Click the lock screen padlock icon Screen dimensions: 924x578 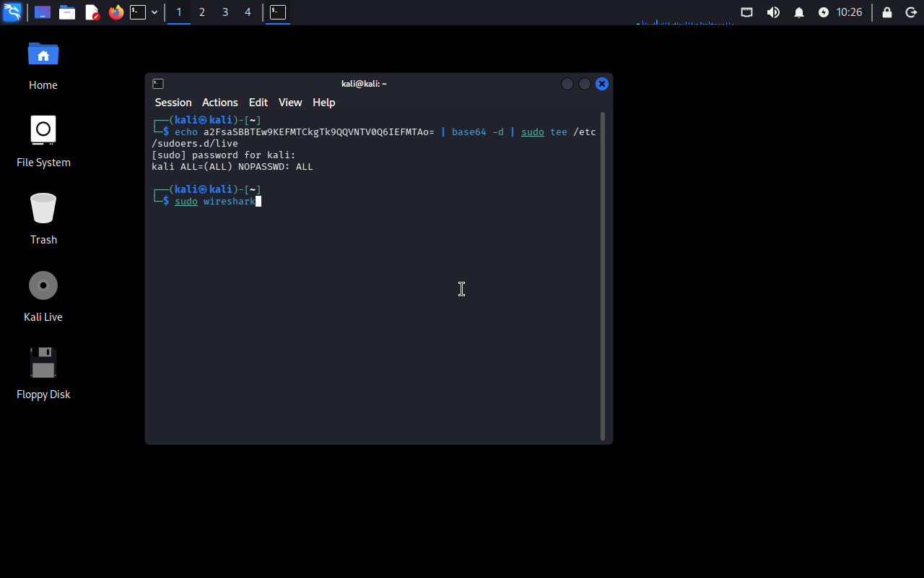coord(887,12)
